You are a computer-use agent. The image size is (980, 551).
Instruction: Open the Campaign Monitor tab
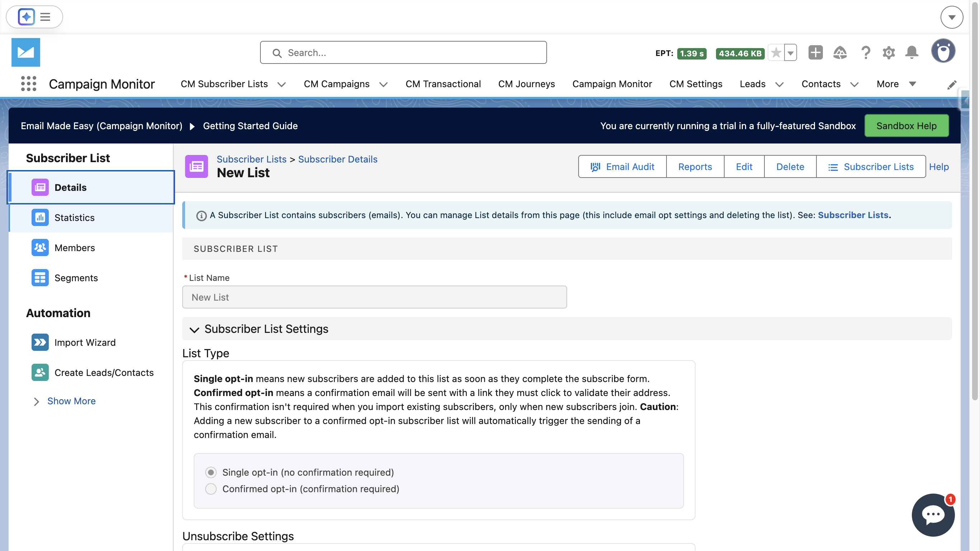point(612,84)
